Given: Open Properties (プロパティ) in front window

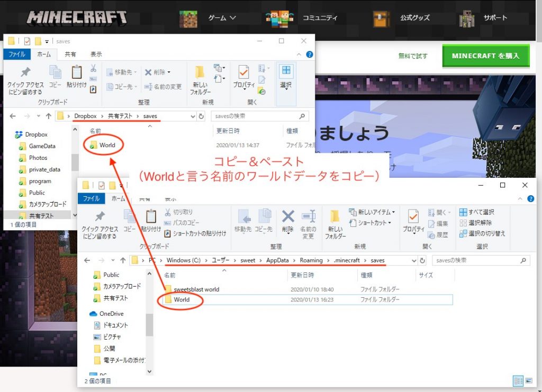Looking at the screenshot, I should pyautogui.click(x=413, y=221).
